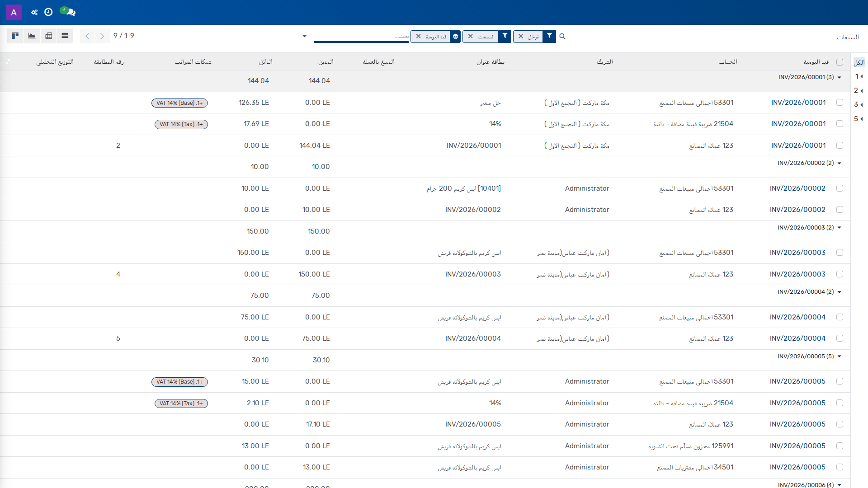Screen dimensions: 868x488
Task: Click the funnel icon of المبيعات filter
Action: click(505, 36)
